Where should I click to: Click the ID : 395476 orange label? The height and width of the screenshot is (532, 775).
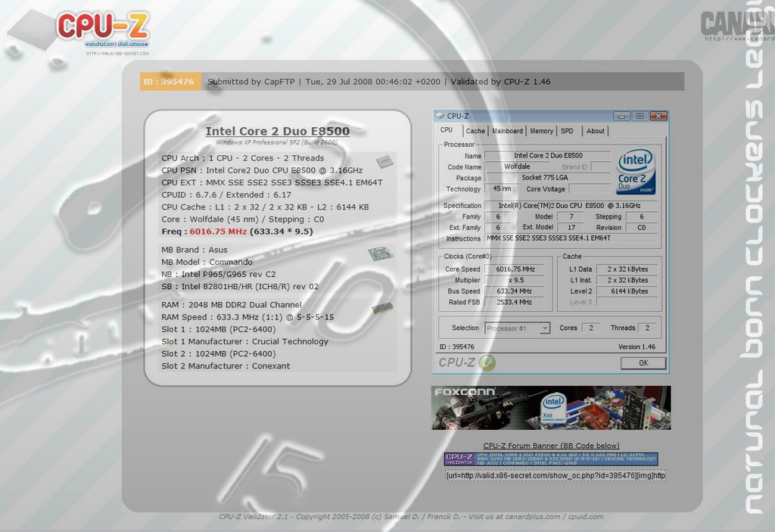(170, 82)
